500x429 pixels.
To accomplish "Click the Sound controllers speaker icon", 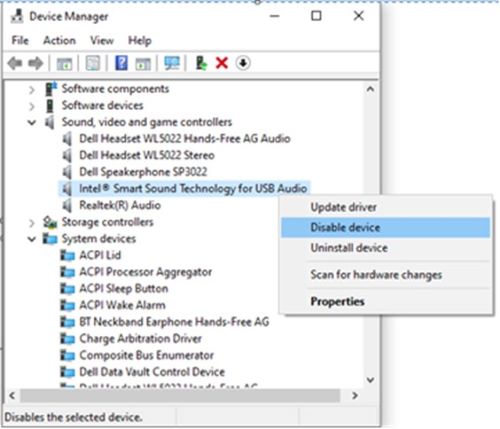I will click(50, 122).
